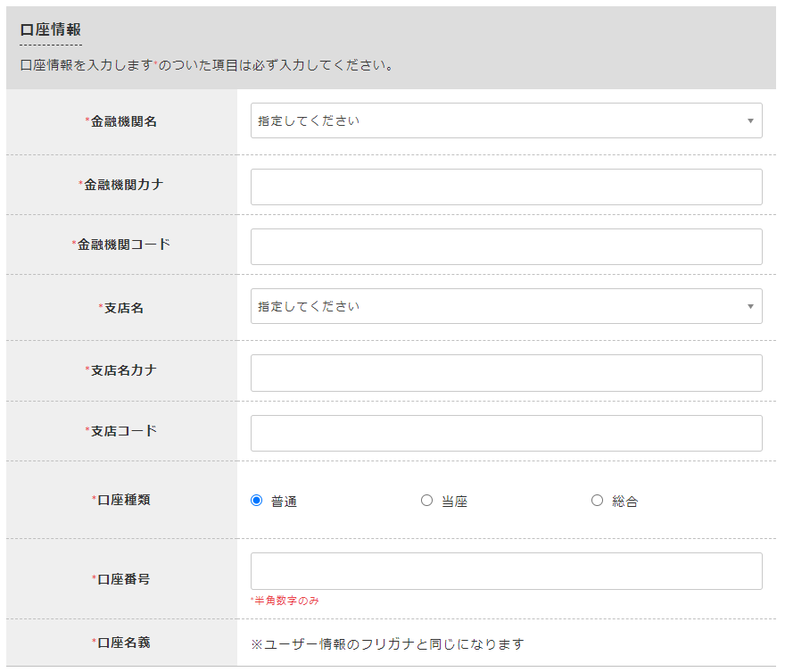The width and height of the screenshot is (785, 672).
Task: Click the 支店名 dropdown arrow
Action: 750,306
